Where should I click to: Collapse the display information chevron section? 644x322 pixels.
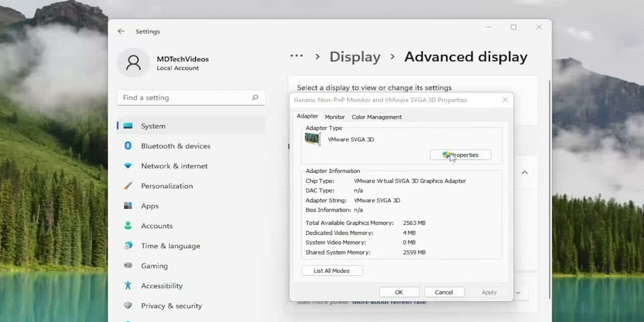click(524, 173)
